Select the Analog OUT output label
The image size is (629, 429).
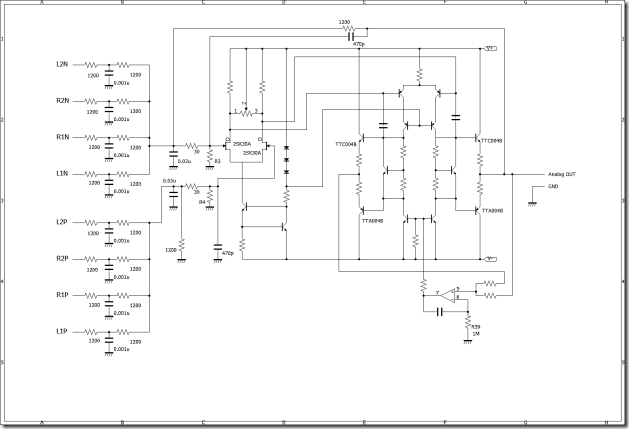tap(562, 173)
